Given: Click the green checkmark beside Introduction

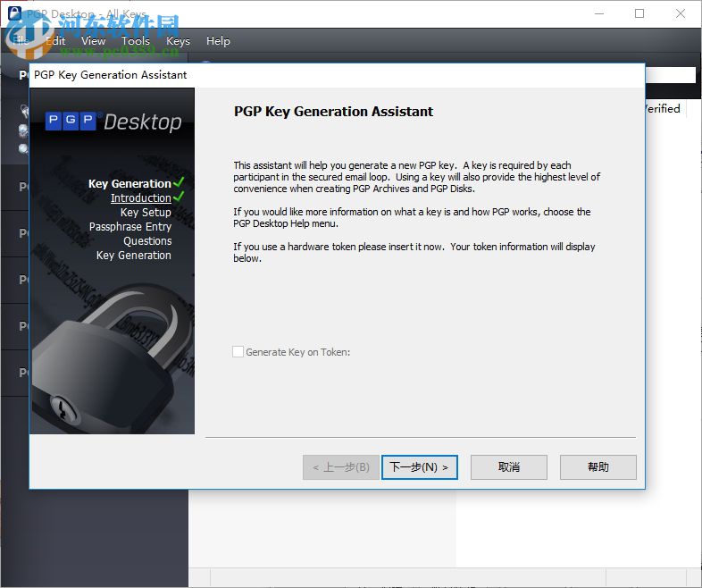Looking at the screenshot, I should (179, 197).
